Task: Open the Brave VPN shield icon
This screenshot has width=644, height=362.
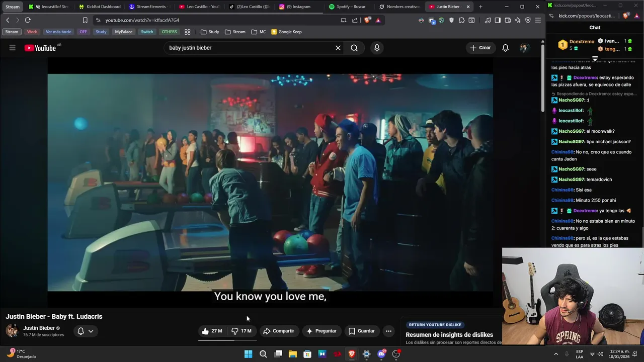Action: click(528, 20)
